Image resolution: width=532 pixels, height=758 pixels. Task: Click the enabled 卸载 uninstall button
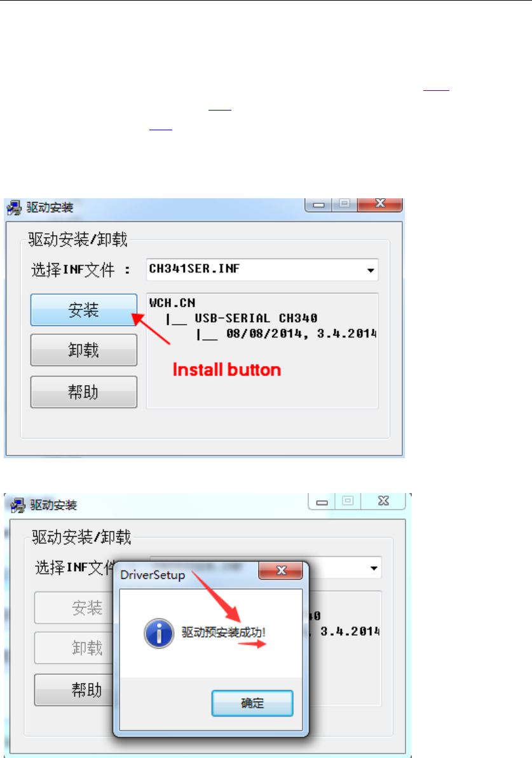point(84,350)
